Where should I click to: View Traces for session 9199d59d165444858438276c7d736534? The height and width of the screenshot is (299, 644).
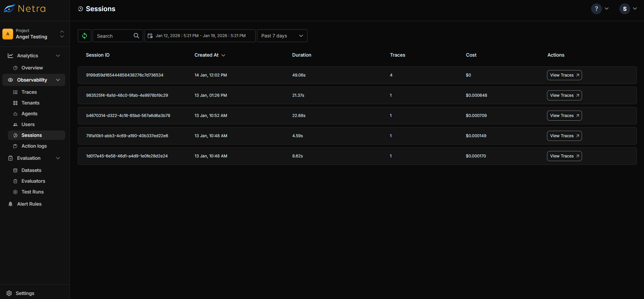pos(564,75)
